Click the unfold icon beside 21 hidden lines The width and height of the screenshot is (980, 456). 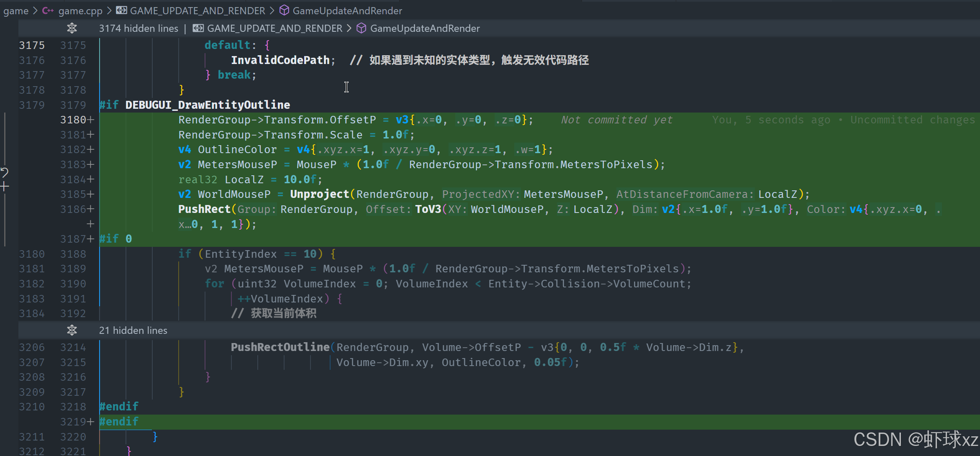[x=72, y=330]
